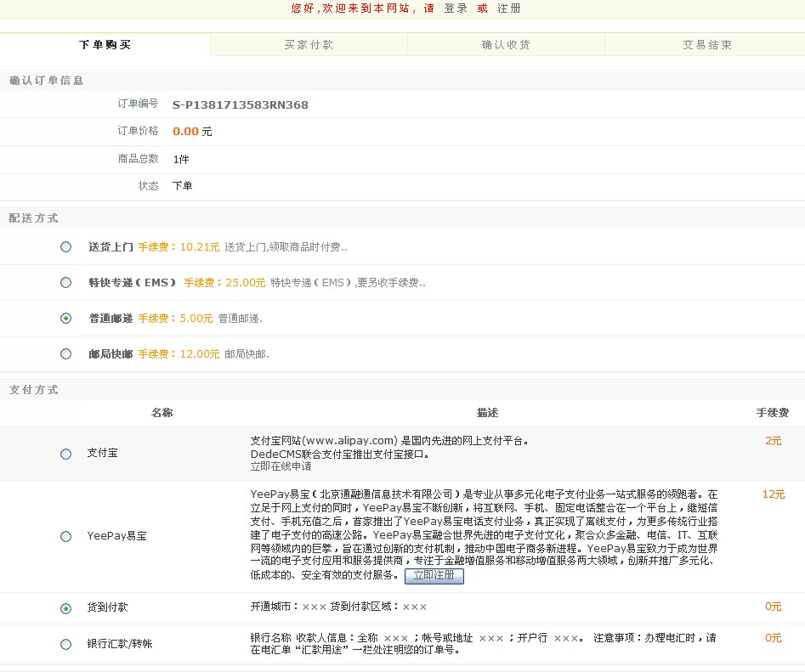Click the 描述 column header
Image resolution: width=805 pixels, height=672 pixels.
coord(487,413)
